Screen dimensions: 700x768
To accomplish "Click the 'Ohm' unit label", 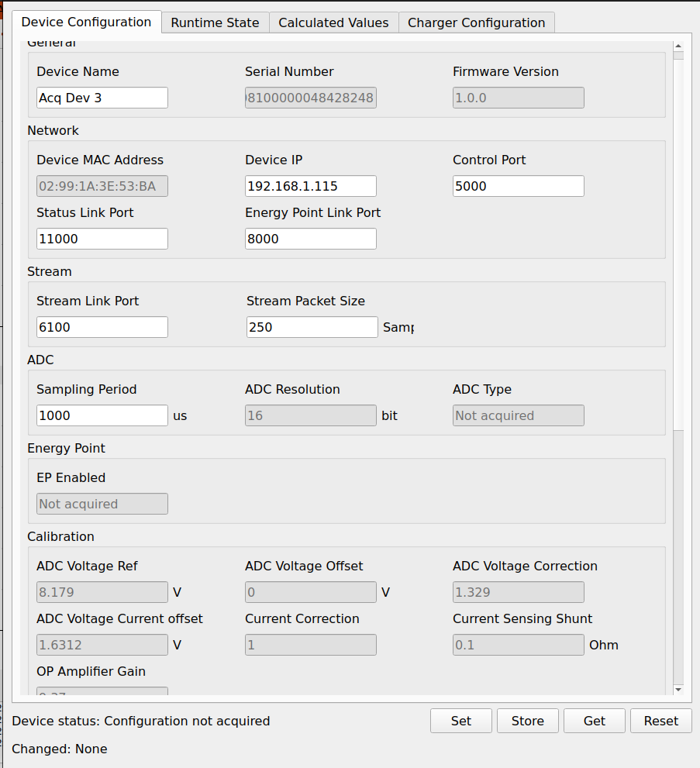I will 604,645.
